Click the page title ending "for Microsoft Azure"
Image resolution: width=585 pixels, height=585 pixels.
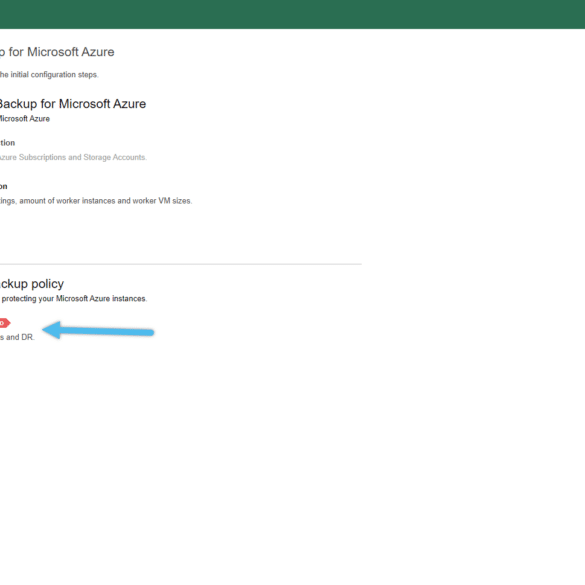pos(57,52)
